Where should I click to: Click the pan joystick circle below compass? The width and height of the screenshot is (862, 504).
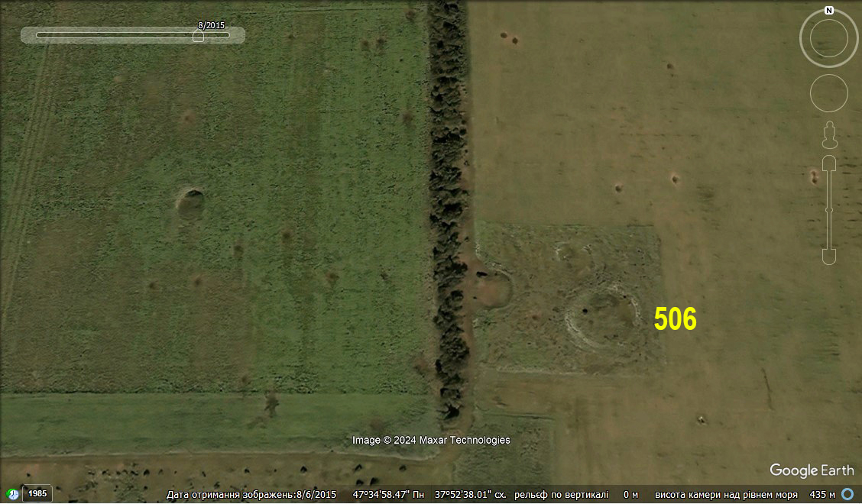829,94
